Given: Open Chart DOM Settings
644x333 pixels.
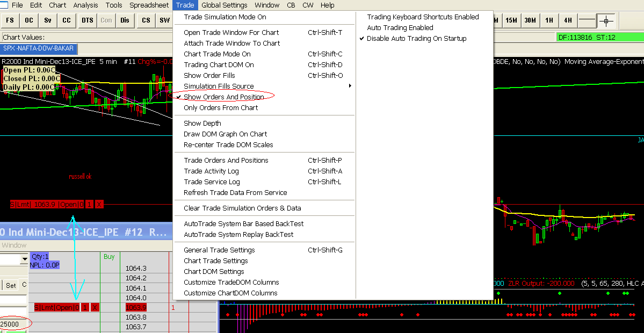Looking at the screenshot, I should click(x=264, y=271).
